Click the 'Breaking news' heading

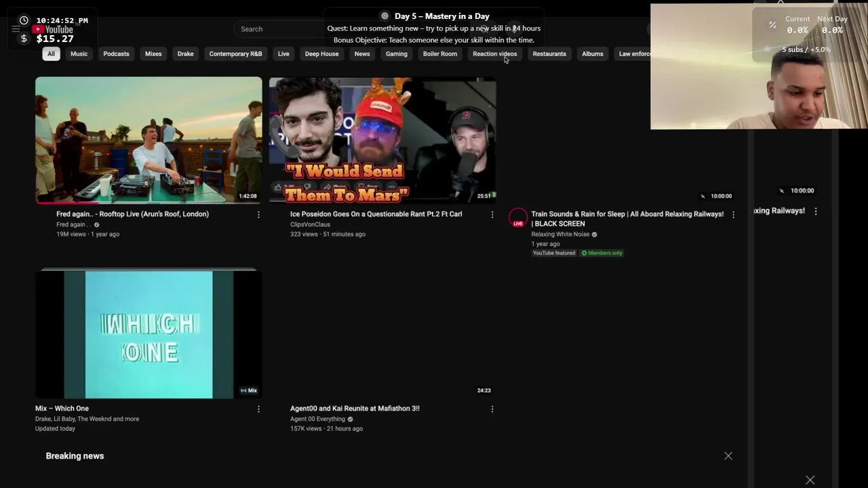[75, 456]
